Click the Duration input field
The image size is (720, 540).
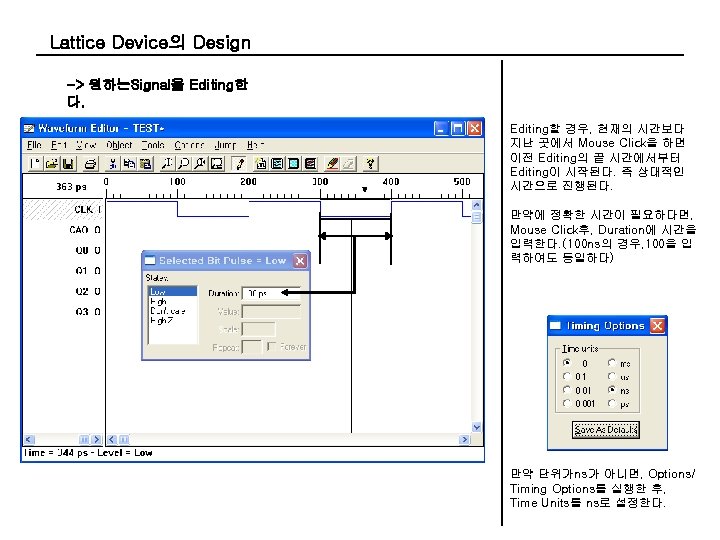coord(271,293)
